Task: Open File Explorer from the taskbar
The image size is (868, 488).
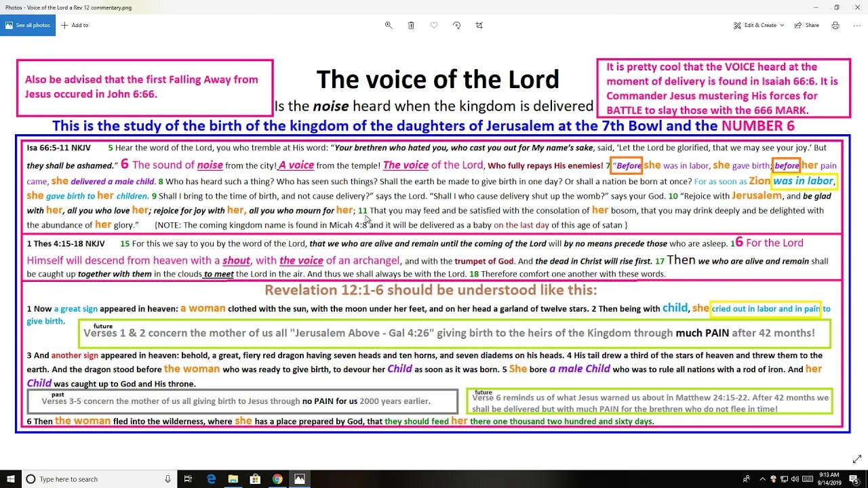Action: [x=233, y=479]
